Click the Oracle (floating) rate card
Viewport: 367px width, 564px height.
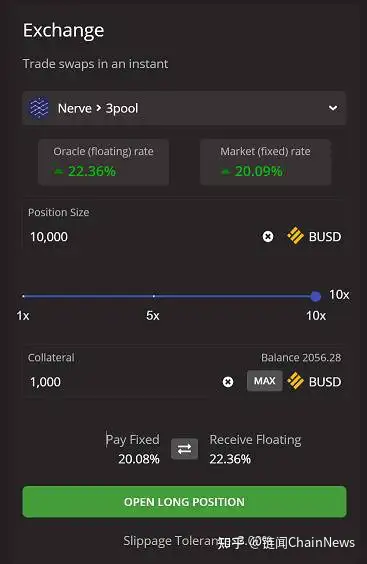[103, 162]
